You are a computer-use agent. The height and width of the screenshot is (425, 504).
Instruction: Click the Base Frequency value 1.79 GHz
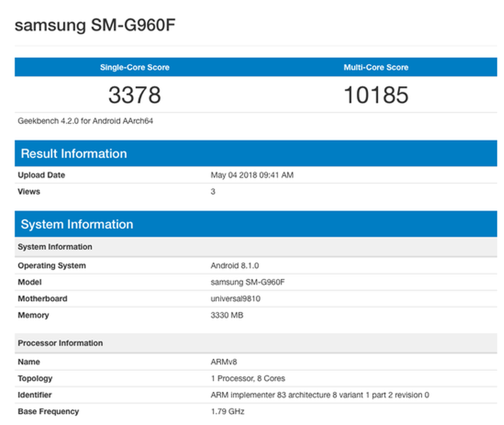[224, 411]
